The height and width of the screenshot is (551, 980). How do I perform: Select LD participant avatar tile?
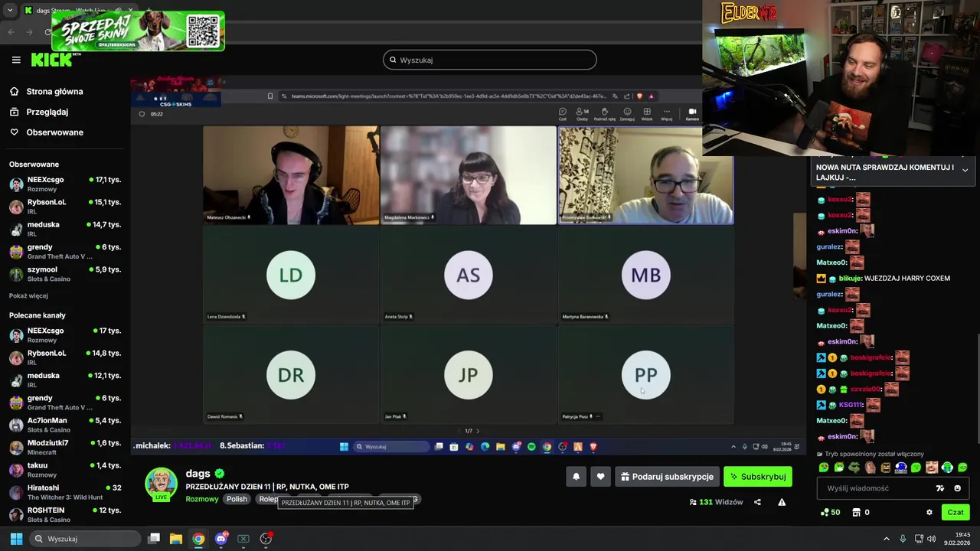291,275
